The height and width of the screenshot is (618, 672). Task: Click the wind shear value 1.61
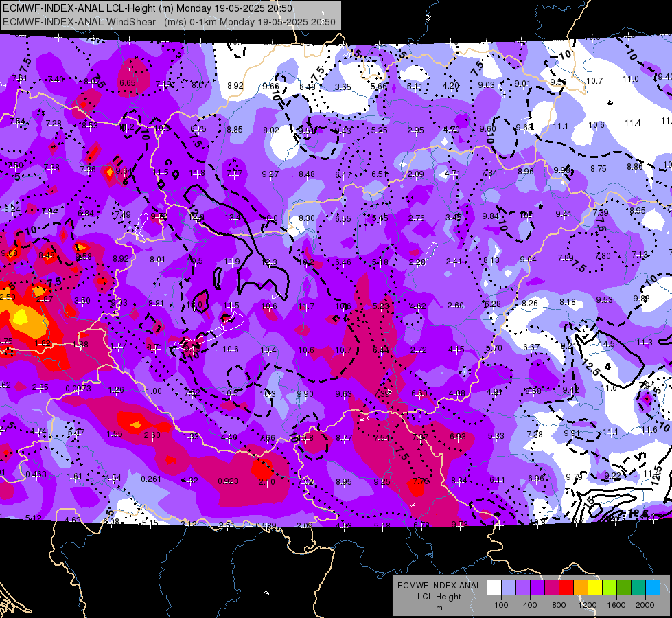pyautogui.click(x=75, y=477)
